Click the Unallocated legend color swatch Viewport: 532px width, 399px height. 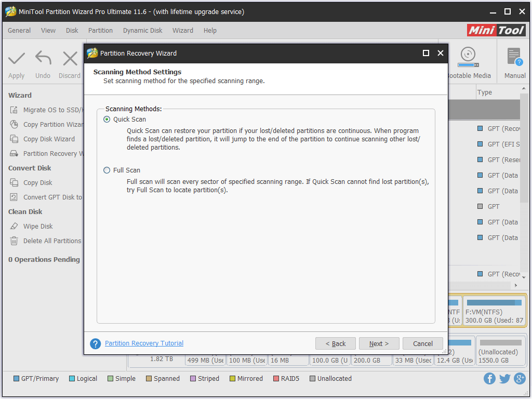coord(312,379)
